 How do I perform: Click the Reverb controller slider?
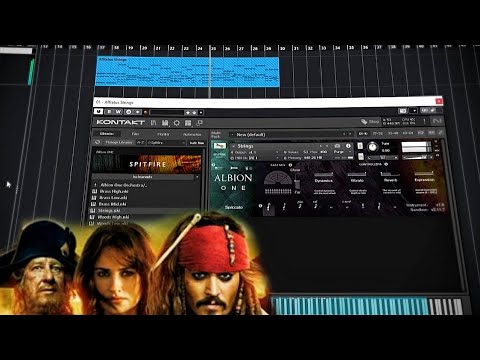[390, 174]
